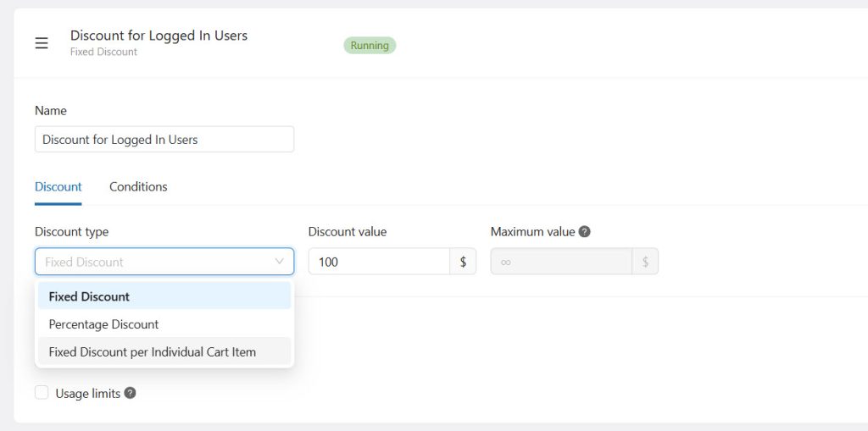Click the green Running status badge
Viewport: 868px width, 431px height.
click(370, 46)
